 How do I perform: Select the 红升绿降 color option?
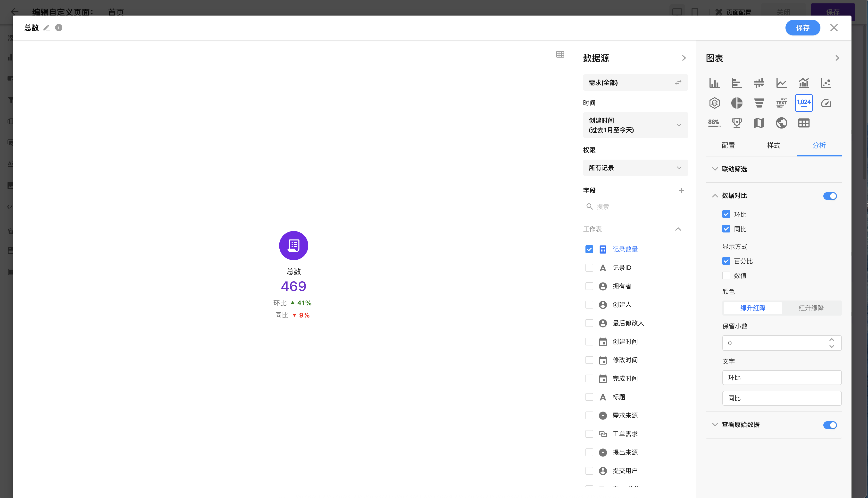click(x=810, y=308)
